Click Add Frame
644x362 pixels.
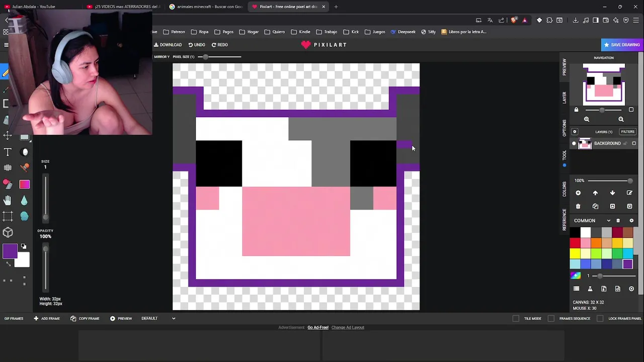click(47, 318)
